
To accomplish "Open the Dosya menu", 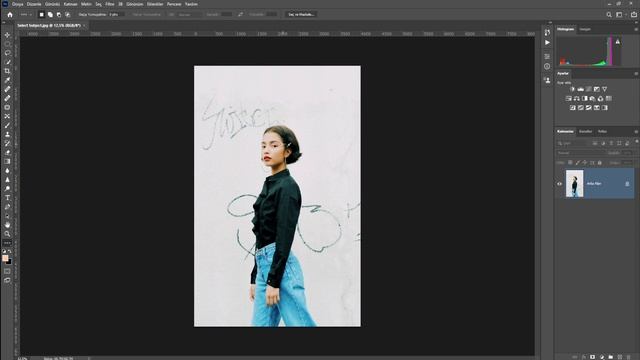I will pos(18,4).
